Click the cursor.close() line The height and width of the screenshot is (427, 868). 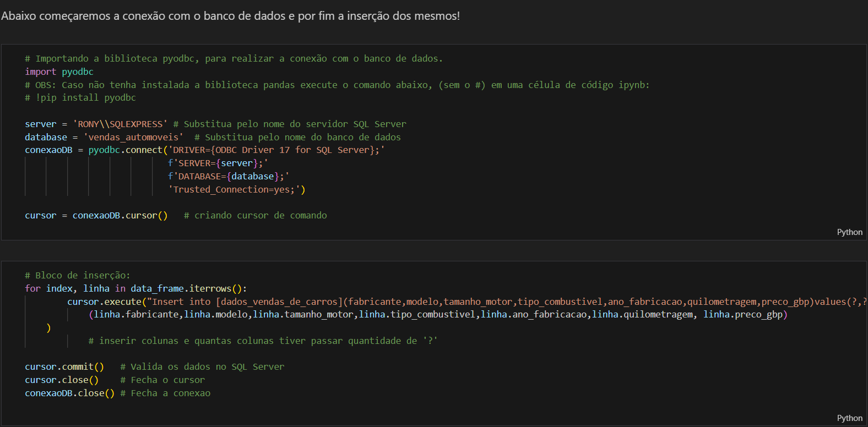tap(62, 380)
